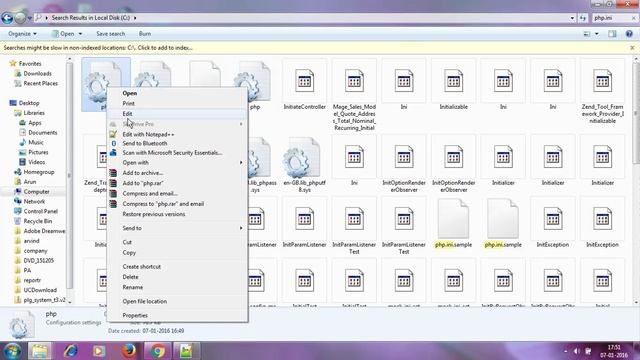Viewport: 640px width, 360px height.
Task: Open the Videos library
Action: coord(32,162)
